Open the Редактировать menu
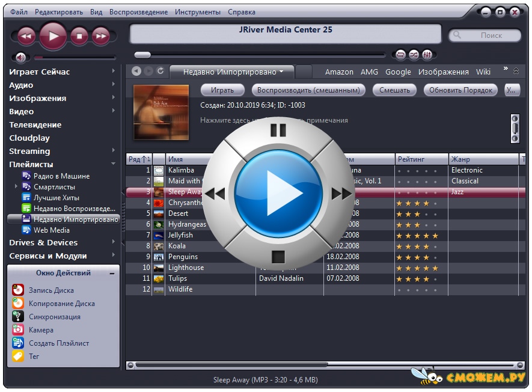The image size is (532, 392). 59,12
